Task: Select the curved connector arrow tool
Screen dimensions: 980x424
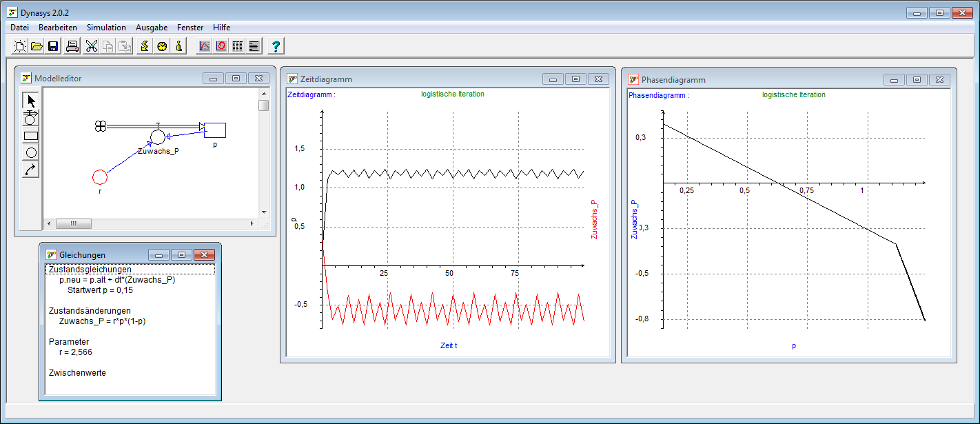Action: (x=31, y=170)
